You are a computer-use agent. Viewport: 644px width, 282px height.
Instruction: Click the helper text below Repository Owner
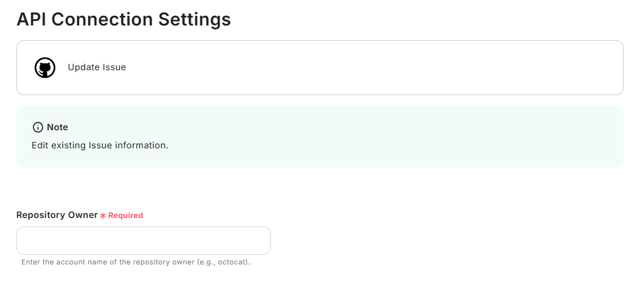click(136, 263)
